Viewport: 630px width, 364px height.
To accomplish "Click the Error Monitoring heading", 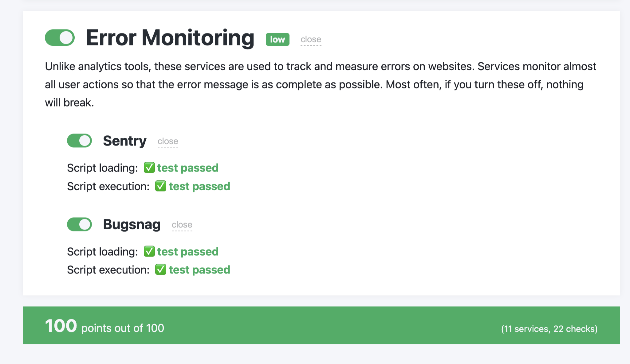I will [x=170, y=38].
